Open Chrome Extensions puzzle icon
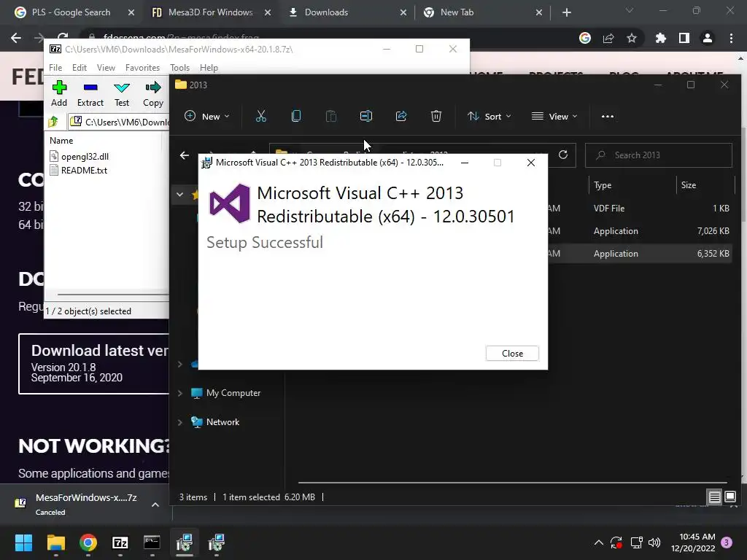The width and height of the screenshot is (747, 560). click(660, 38)
